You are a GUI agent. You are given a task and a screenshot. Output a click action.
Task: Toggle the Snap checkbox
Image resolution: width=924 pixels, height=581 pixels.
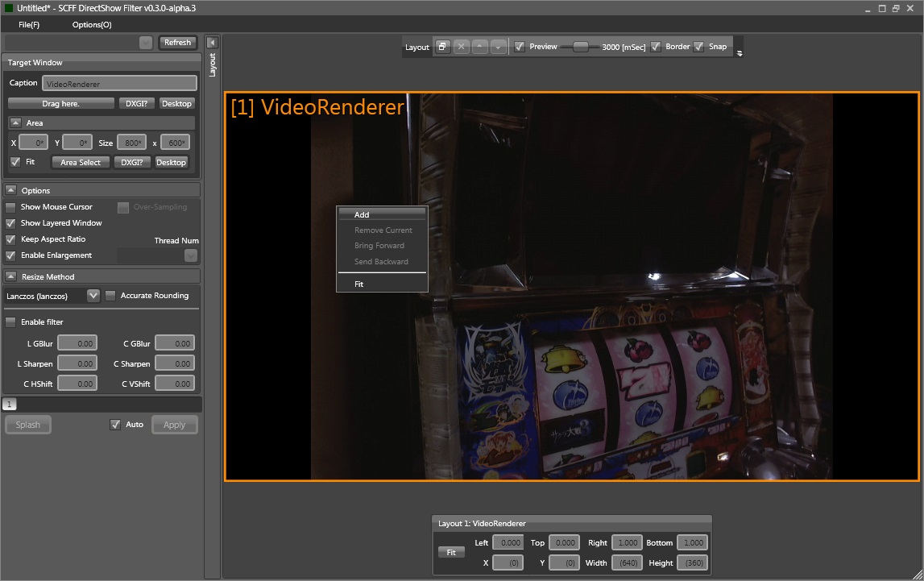point(699,47)
